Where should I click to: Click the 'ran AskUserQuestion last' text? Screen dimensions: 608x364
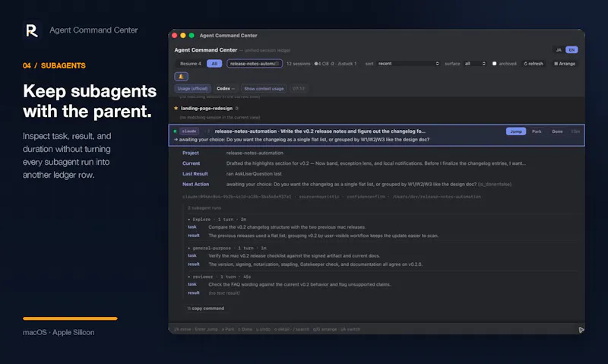tap(254, 174)
